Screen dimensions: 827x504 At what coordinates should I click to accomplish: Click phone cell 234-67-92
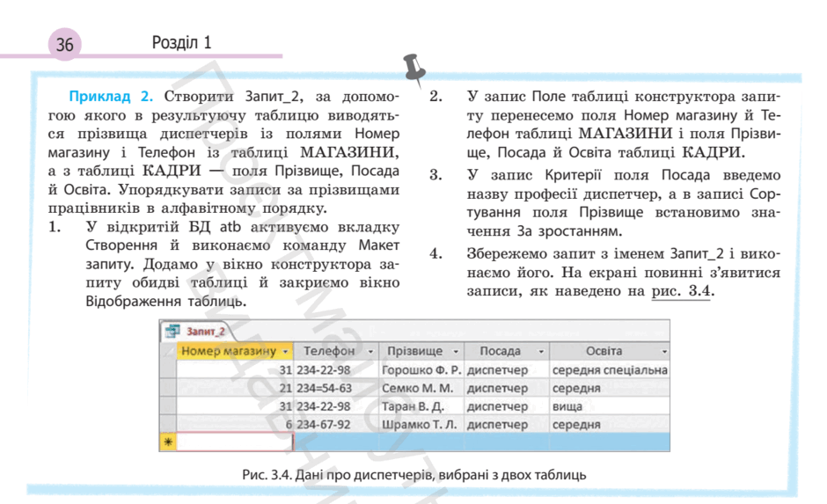[x=336, y=424]
